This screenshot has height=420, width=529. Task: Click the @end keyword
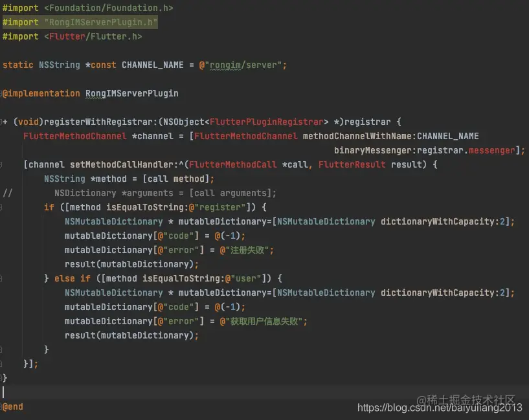coord(13,406)
